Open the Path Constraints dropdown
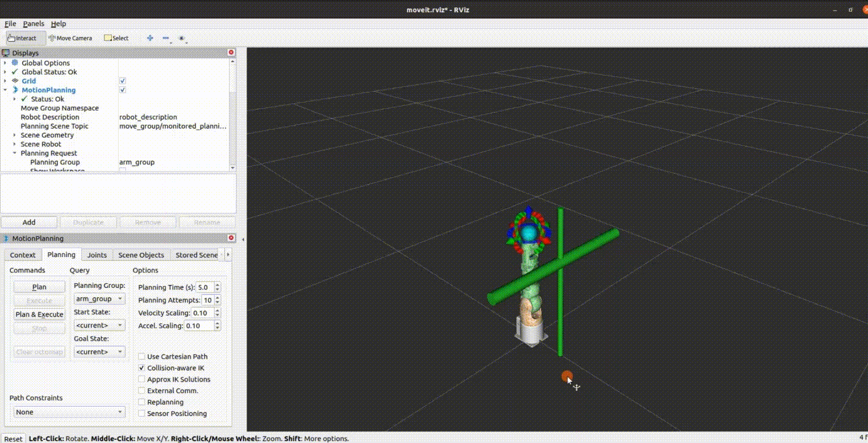The image size is (868, 443). coord(69,412)
